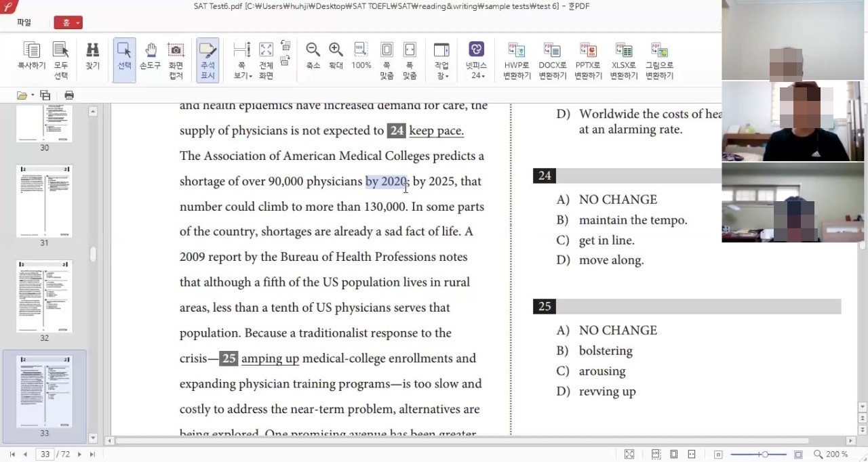This screenshot has height=462, width=868.
Task: Open the 쪽 보기 page view dropdown
Action: tap(242, 60)
